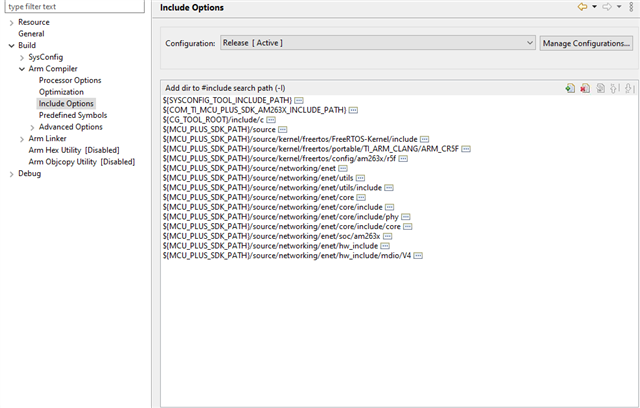Open the Configuration dropdown showing Release
Viewport: 640px width, 408px height.
(x=378, y=43)
